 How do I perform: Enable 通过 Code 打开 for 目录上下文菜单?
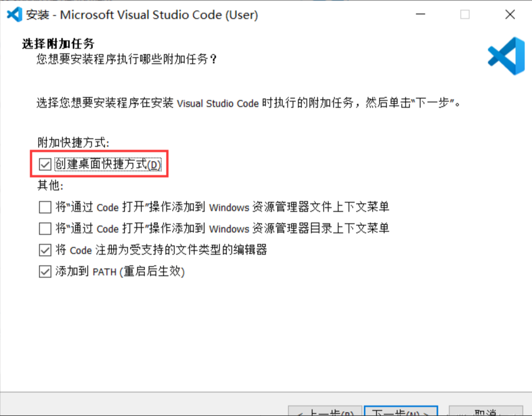45,229
